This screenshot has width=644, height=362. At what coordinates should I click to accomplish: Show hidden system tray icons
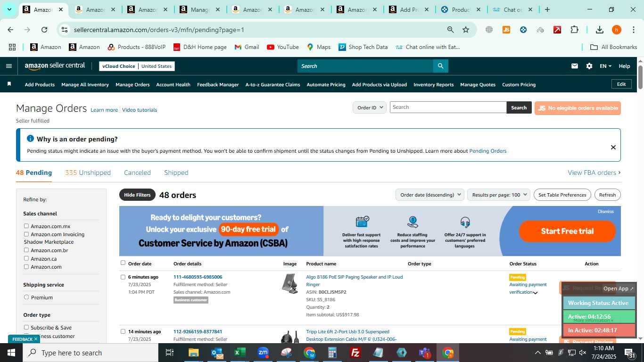tap(537, 353)
